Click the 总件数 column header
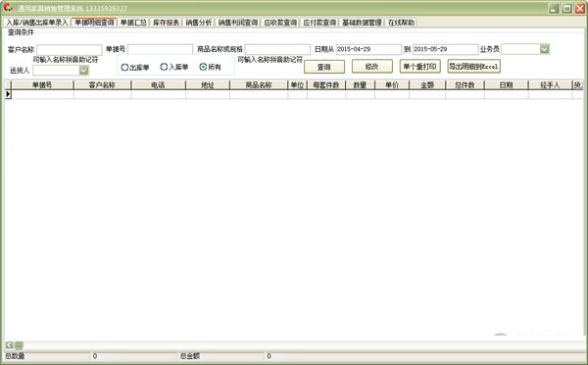This screenshot has height=365, width=588. pos(465,84)
